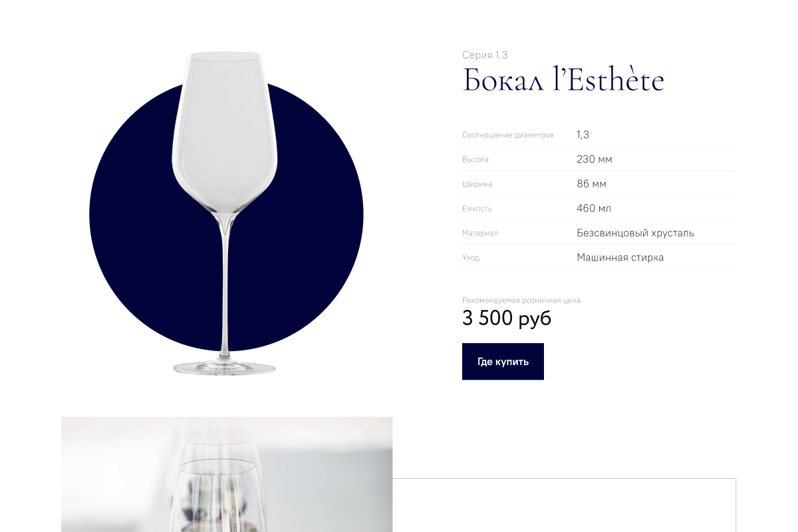The image size is (798, 532).
Task: Click the wine glass base
Action: pyautogui.click(x=224, y=367)
